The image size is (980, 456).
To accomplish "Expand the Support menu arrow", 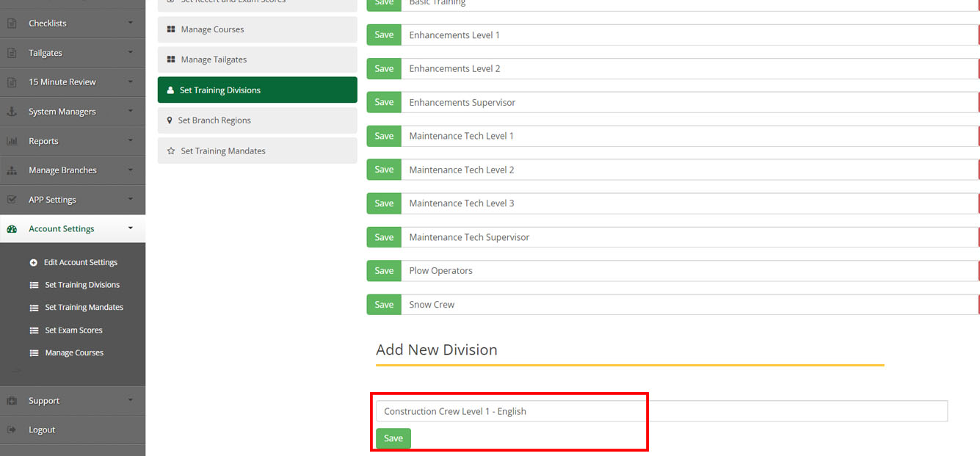I will (x=131, y=400).
